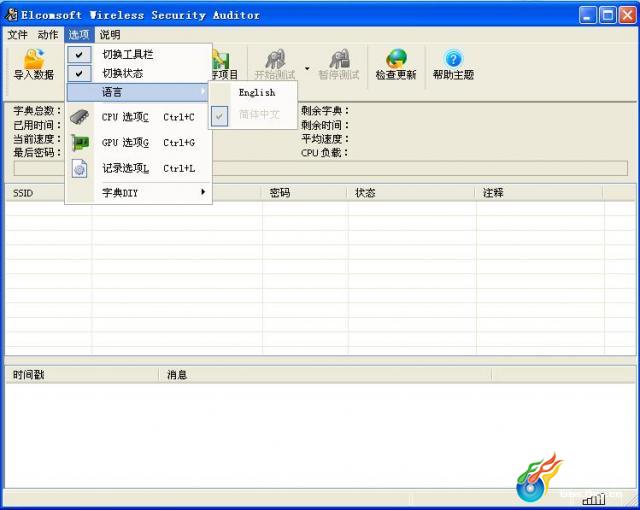Minimize the Wireless Security Auditor window
The height and width of the screenshot is (510, 640).
(587, 15)
